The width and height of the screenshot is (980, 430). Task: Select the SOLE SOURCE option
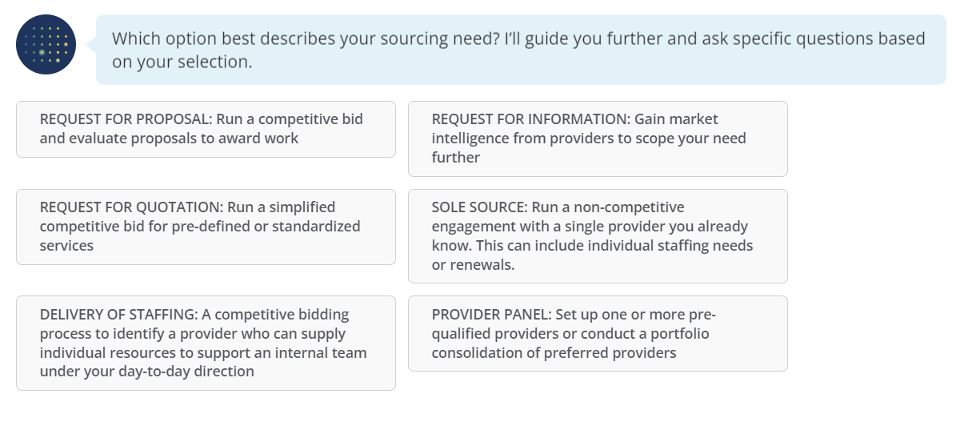tap(598, 236)
